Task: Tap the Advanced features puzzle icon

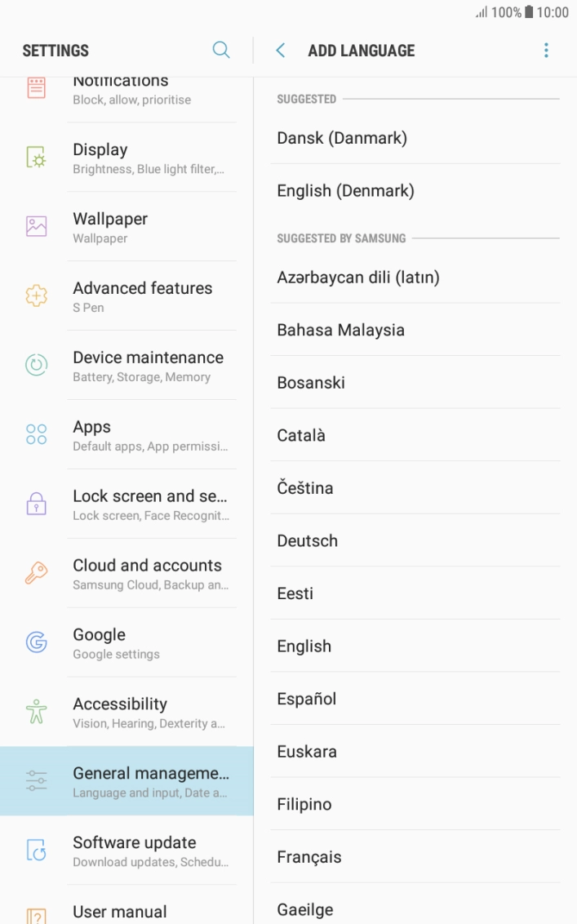Action: point(37,296)
